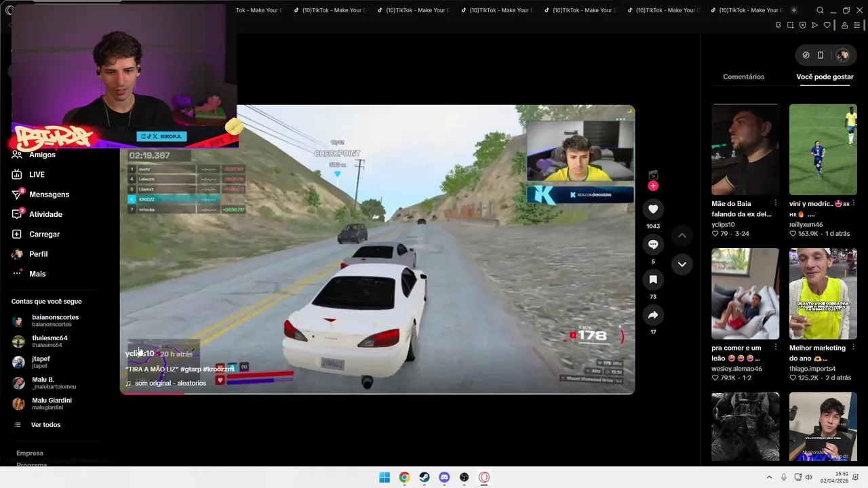868x488 pixels.
Task: Open OBS Studio from the taskbar
Action: pyautogui.click(x=464, y=477)
